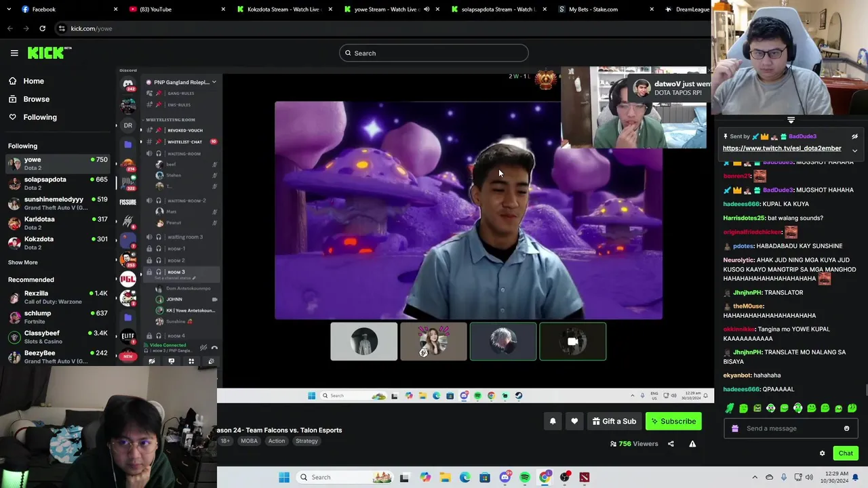
Task: Open Discord from the bottom taskbar
Action: tap(505, 477)
